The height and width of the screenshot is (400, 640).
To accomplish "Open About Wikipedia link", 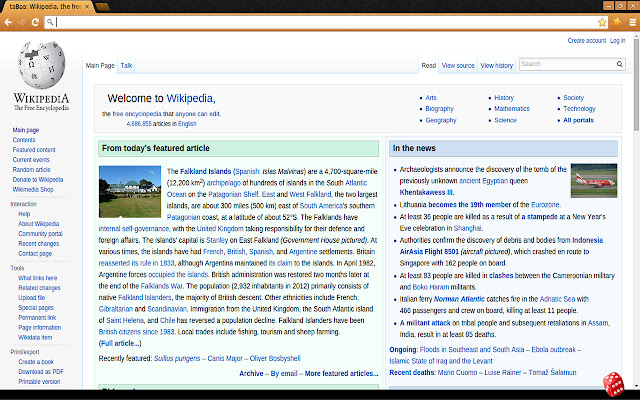I will 38,224.
